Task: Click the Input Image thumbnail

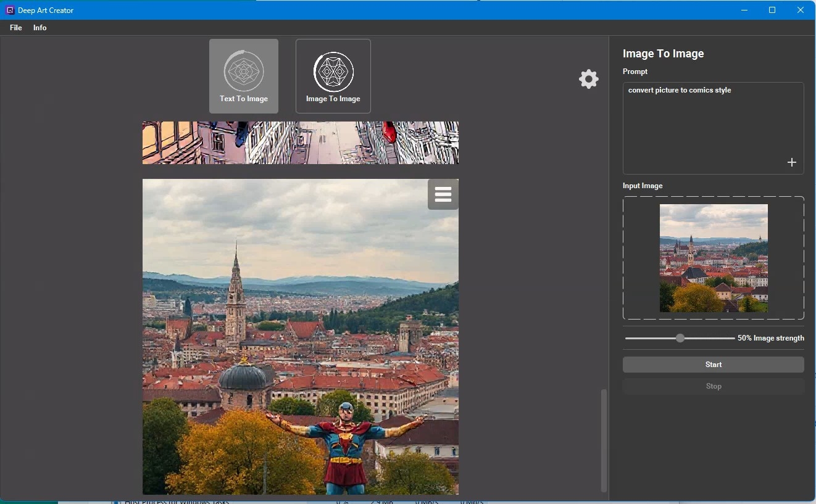Action: click(714, 258)
